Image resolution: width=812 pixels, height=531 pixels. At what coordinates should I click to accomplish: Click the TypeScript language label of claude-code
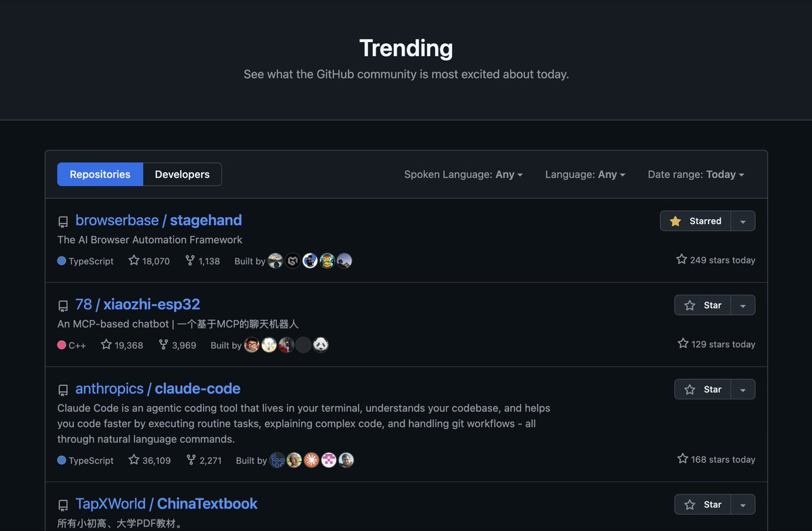pos(85,460)
